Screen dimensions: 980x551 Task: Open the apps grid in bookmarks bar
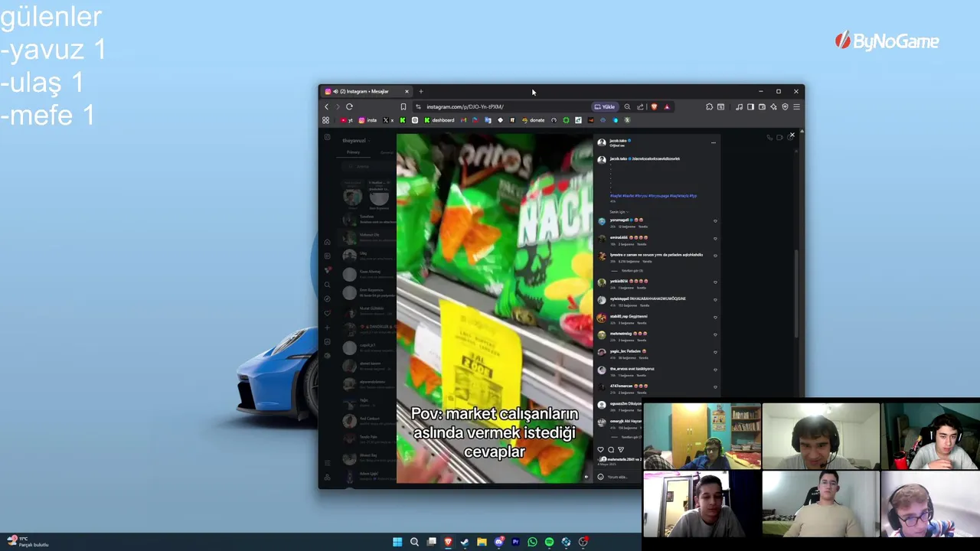325,120
